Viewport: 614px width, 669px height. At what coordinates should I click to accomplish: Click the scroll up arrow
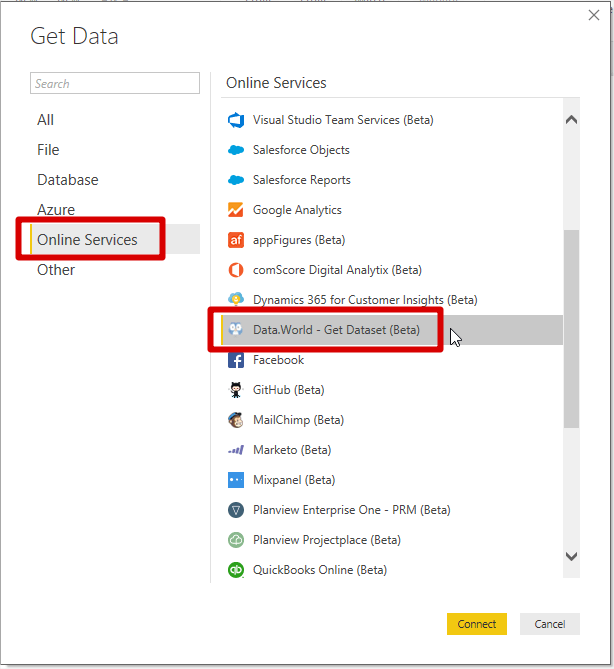571,120
